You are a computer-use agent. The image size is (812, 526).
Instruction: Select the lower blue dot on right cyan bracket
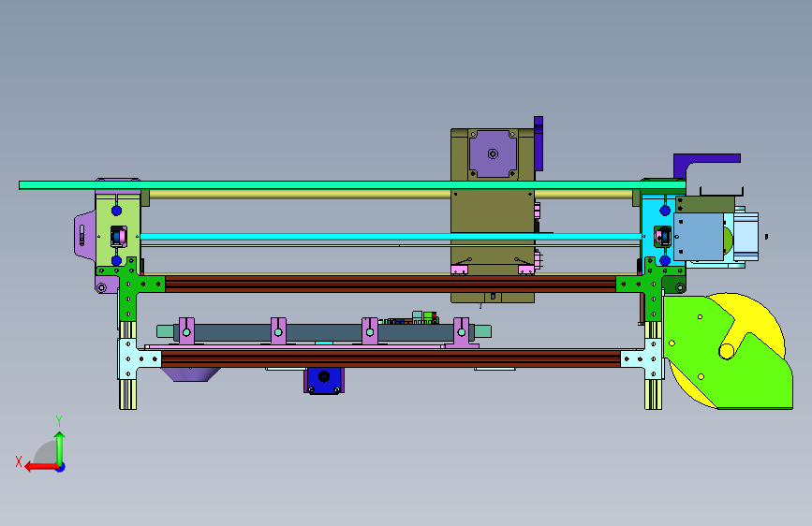(x=665, y=260)
